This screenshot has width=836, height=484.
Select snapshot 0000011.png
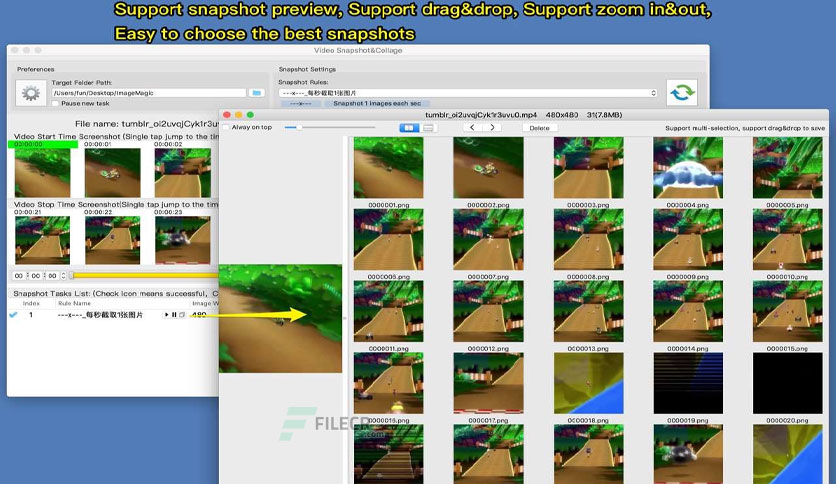[x=389, y=311]
